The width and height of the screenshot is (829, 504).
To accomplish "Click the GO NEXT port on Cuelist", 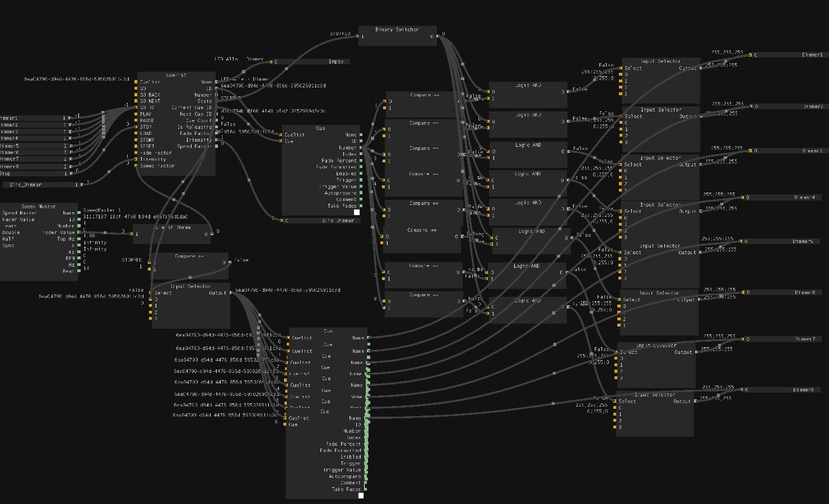I will pyautogui.click(x=136, y=101).
